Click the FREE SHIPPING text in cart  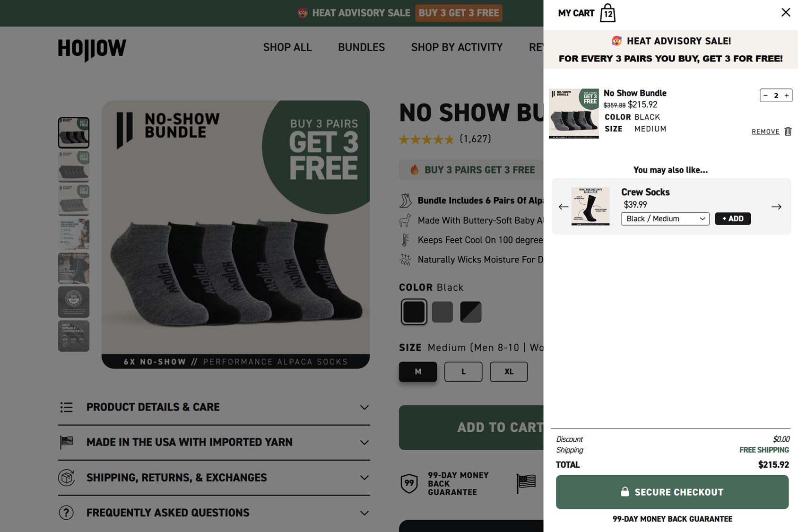point(764,450)
